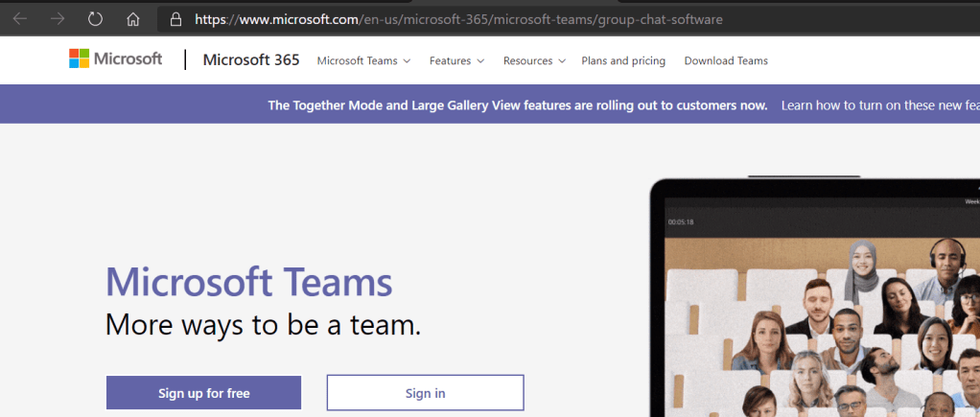Open the Microsoft 365 home link
The image size is (980, 417).
pos(251,60)
